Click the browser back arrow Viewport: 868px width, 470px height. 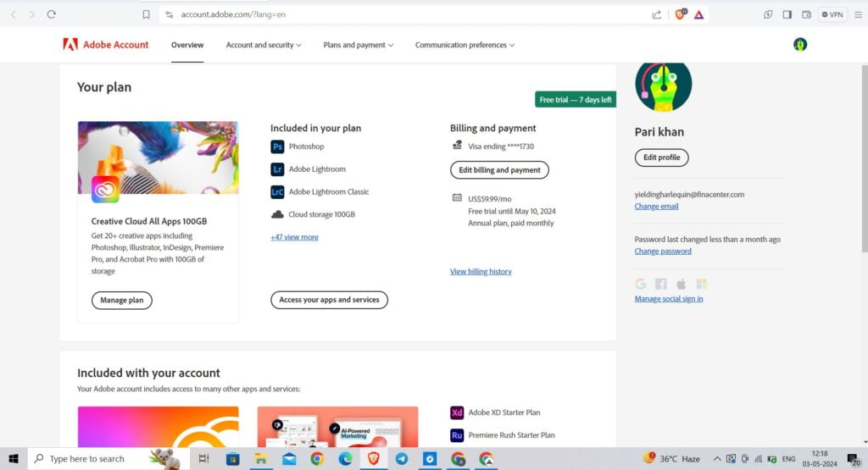14,14
